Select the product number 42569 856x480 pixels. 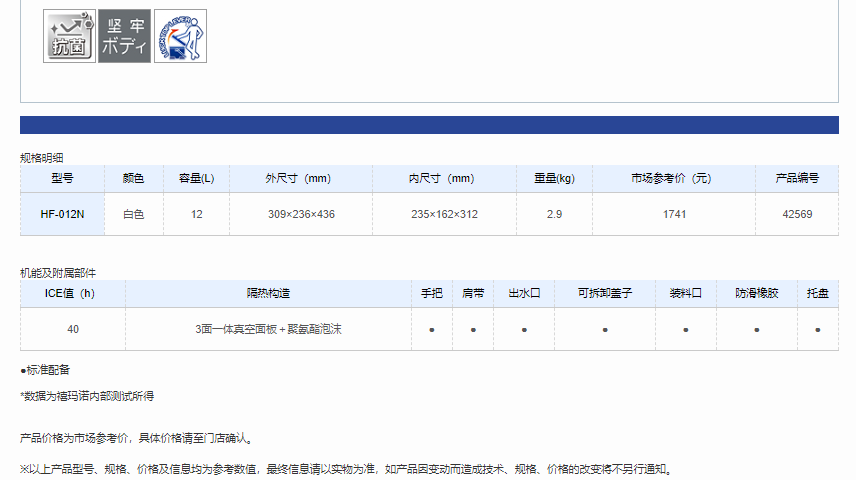[797, 214]
